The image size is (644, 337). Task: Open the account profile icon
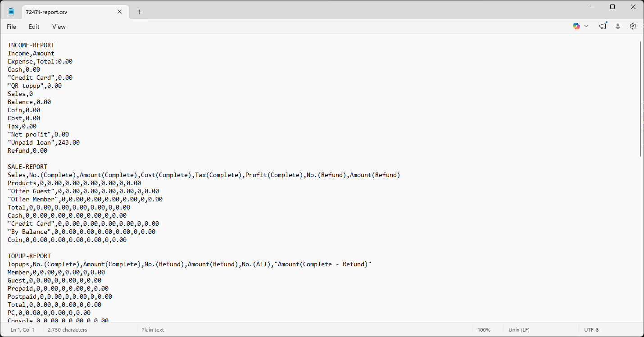618,27
